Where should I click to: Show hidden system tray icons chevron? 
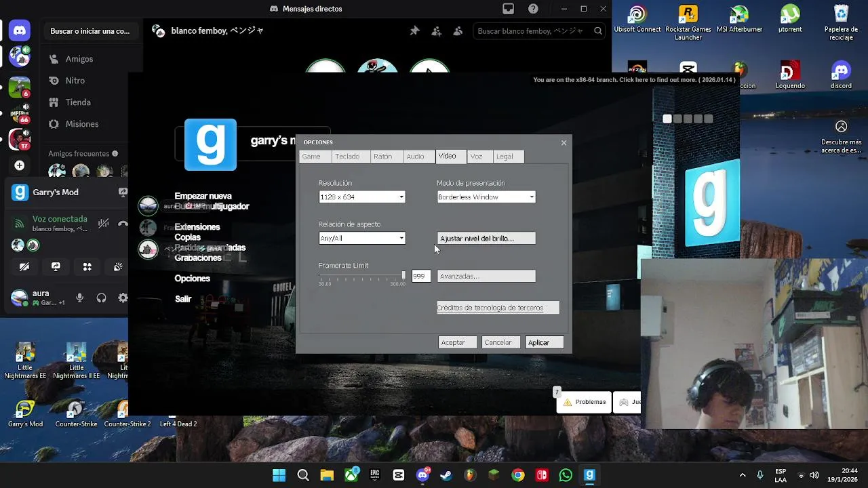(743, 475)
